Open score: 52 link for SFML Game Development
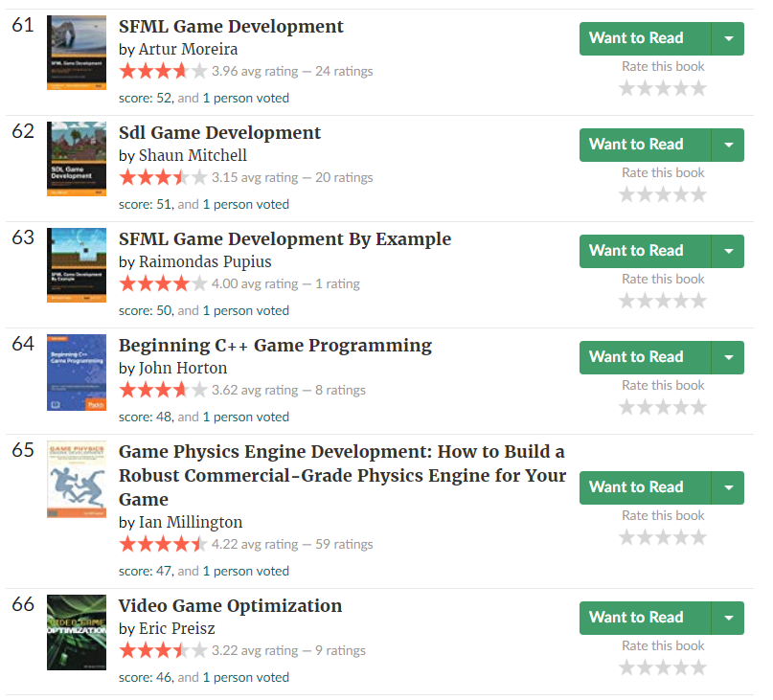 coord(146,98)
